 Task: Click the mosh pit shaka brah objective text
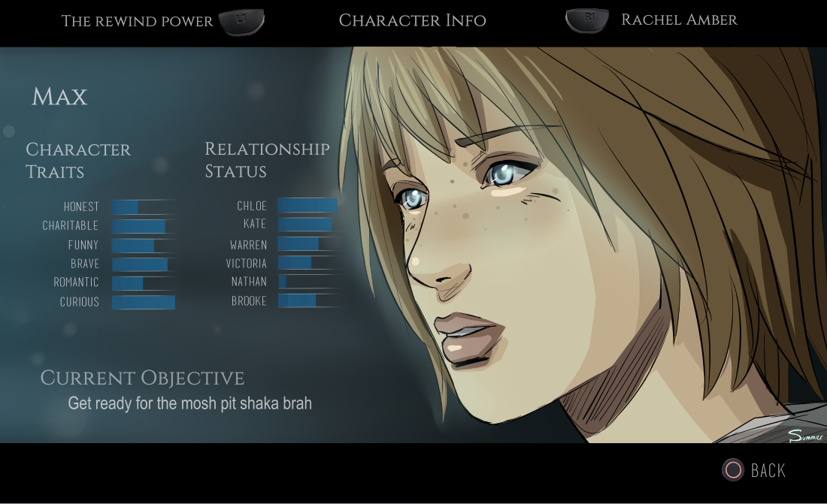(x=190, y=403)
